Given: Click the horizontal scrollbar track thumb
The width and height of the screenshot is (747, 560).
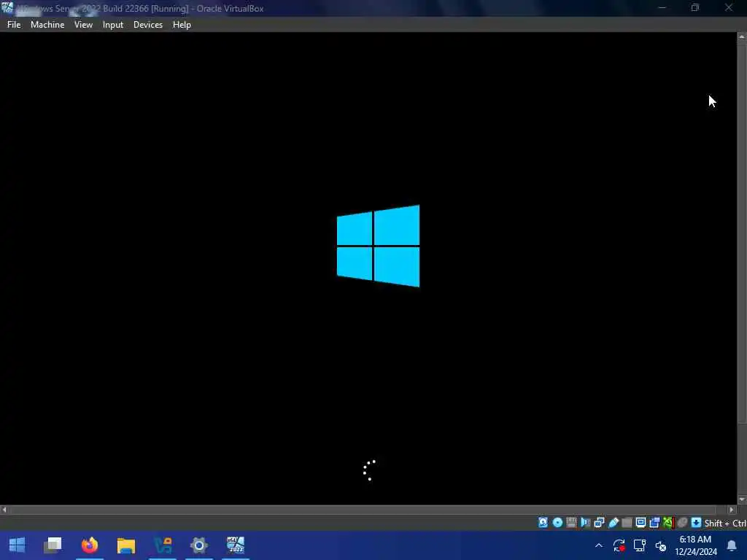Looking at the screenshot, I should point(363,510).
